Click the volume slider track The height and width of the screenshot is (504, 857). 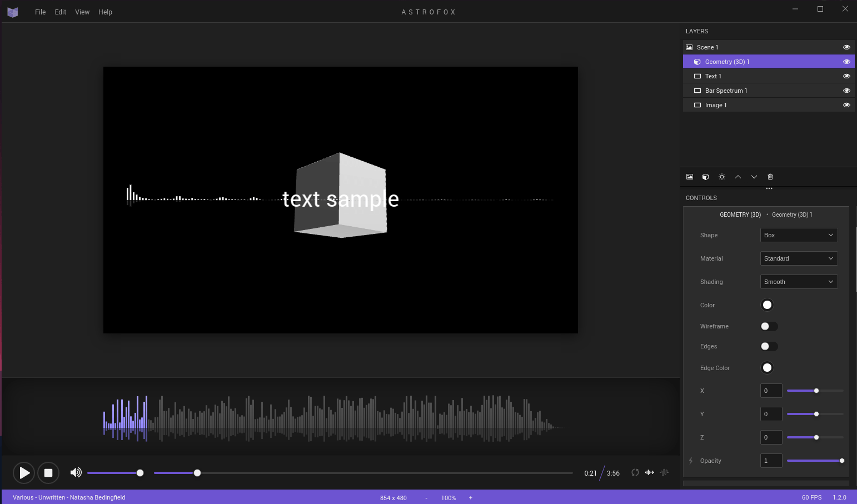115,473
